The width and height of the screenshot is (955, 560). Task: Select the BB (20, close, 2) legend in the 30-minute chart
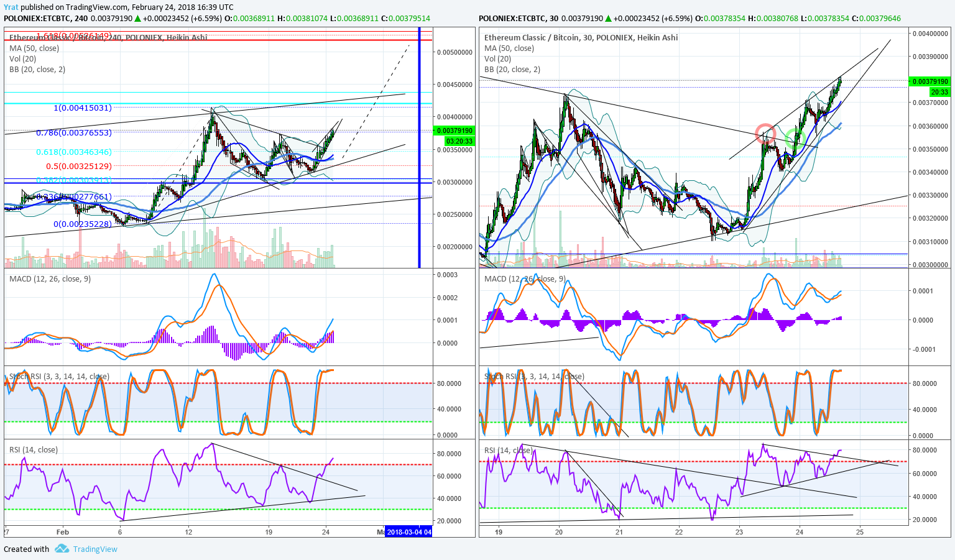512,70
